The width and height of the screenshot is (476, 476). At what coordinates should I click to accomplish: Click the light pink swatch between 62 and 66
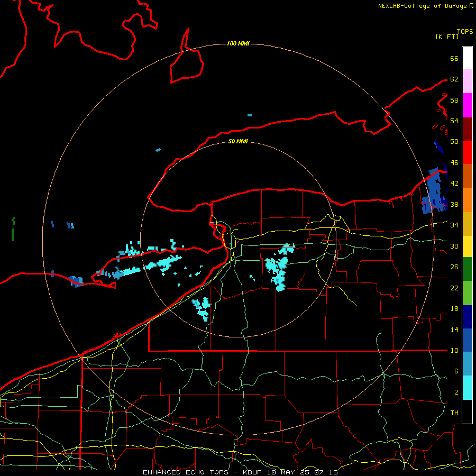click(467, 81)
